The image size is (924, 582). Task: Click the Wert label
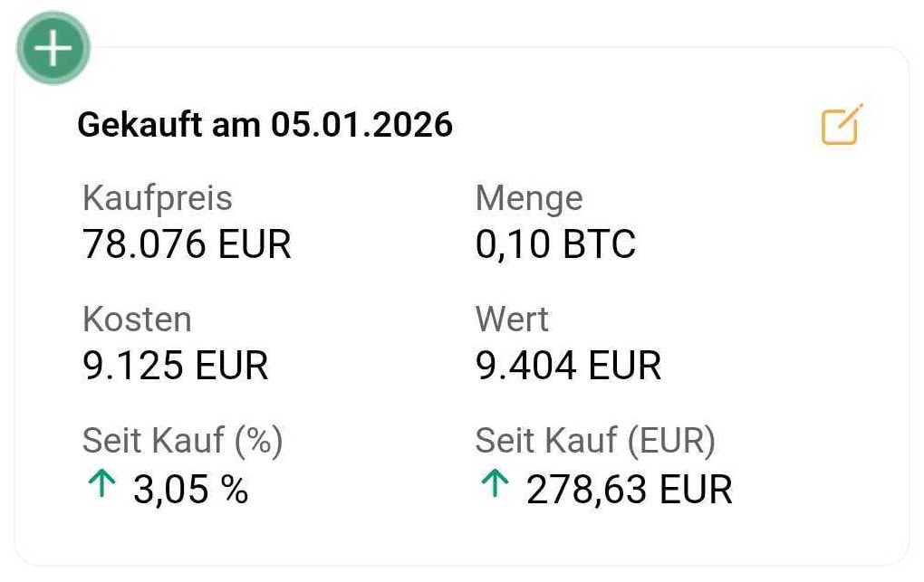click(x=512, y=320)
